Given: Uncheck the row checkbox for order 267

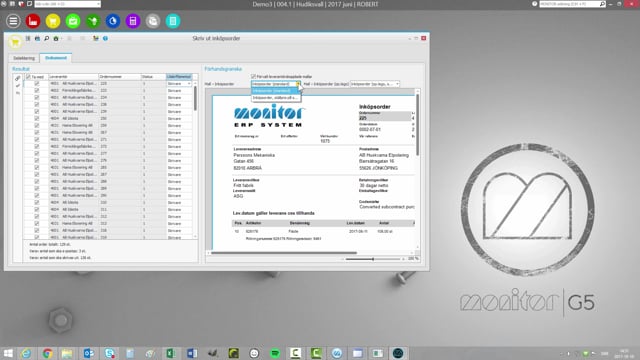Looking at the screenshot, I should [x=37, y=132].
